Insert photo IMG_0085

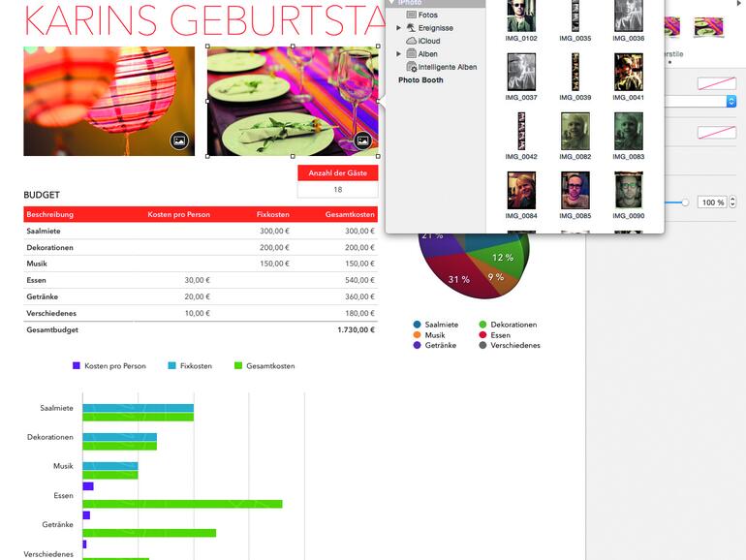click(575, 190)
